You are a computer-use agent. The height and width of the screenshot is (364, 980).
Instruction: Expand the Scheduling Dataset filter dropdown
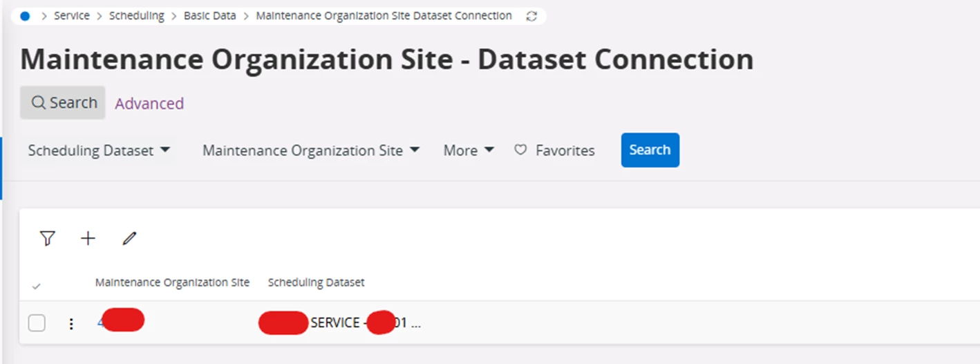point(99,150)
